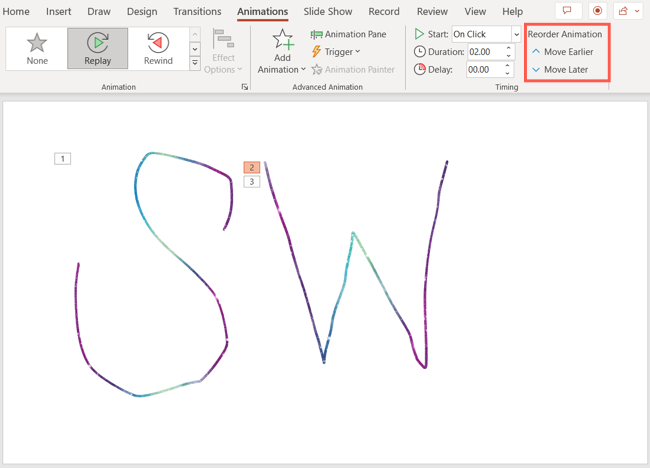The image size is (650, 468).
Task: Open the Help tab
Action: [512, 12]
